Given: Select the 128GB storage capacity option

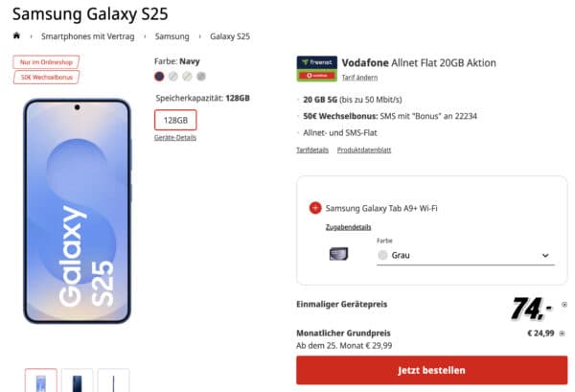Looking at the screenshot, I should click(175, 120).
